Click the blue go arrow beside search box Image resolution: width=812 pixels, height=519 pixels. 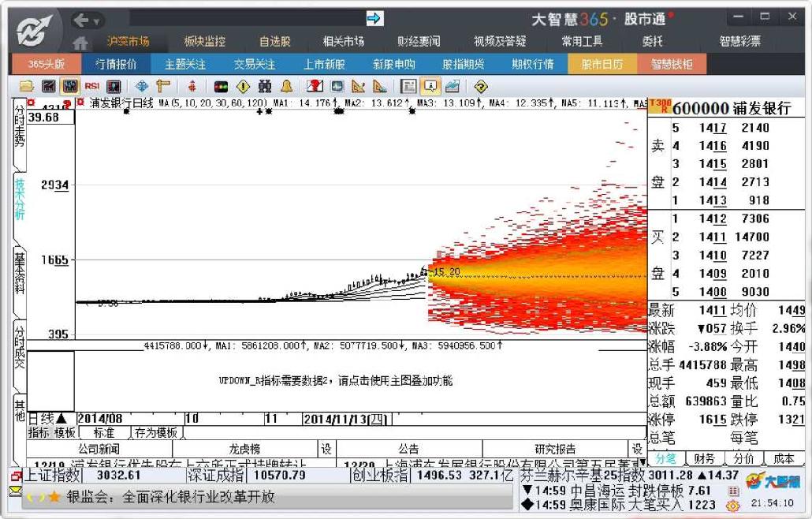pyautogui.click(x=374, y=19)
